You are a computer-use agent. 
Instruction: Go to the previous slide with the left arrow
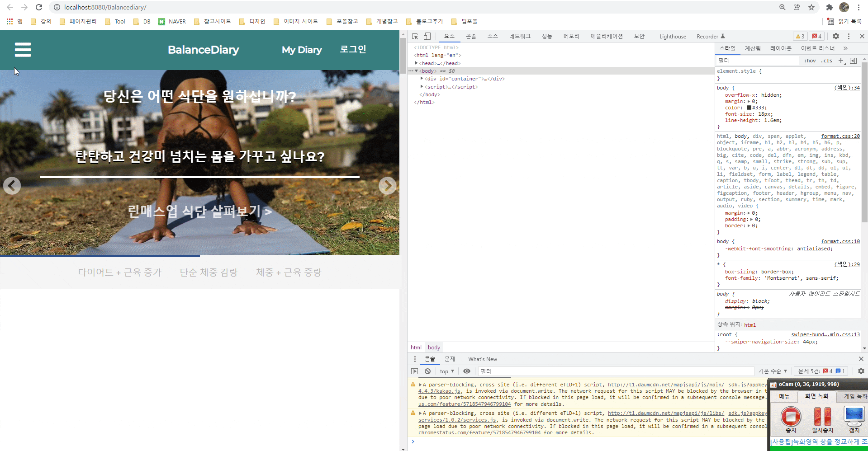(12, 186)
